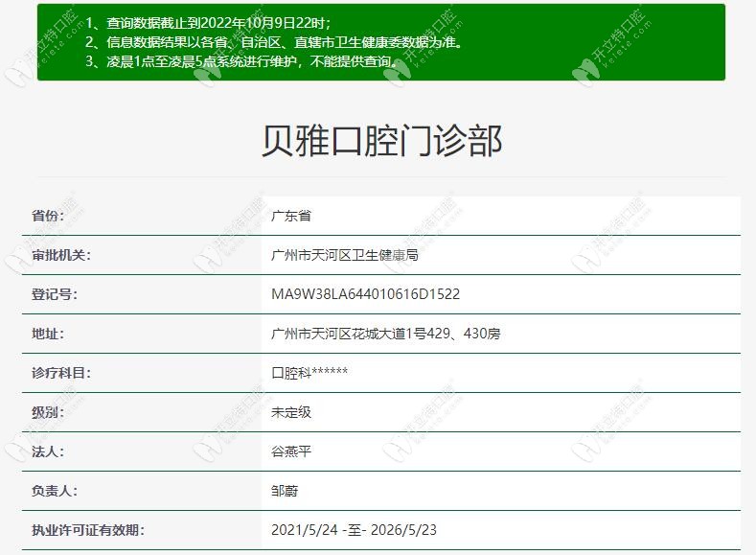Screen dimensions: 756x555
Task: Click the 诊疗科目 label
Action: click(x=61, y=373)
